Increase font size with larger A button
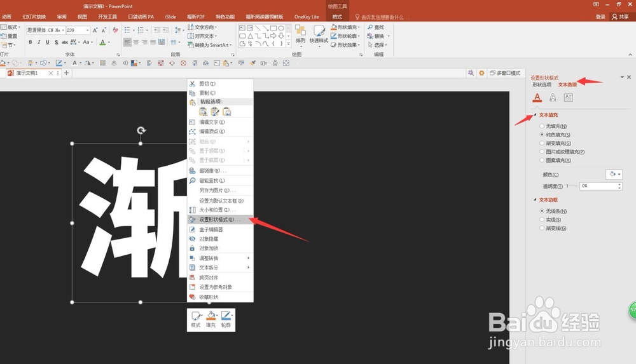 pos(95,30)
